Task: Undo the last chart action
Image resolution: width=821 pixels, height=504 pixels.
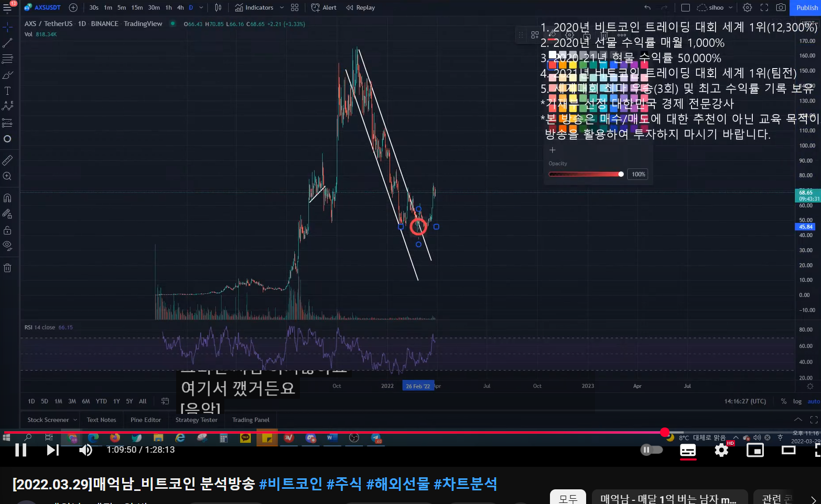Action: coord(647,8)
